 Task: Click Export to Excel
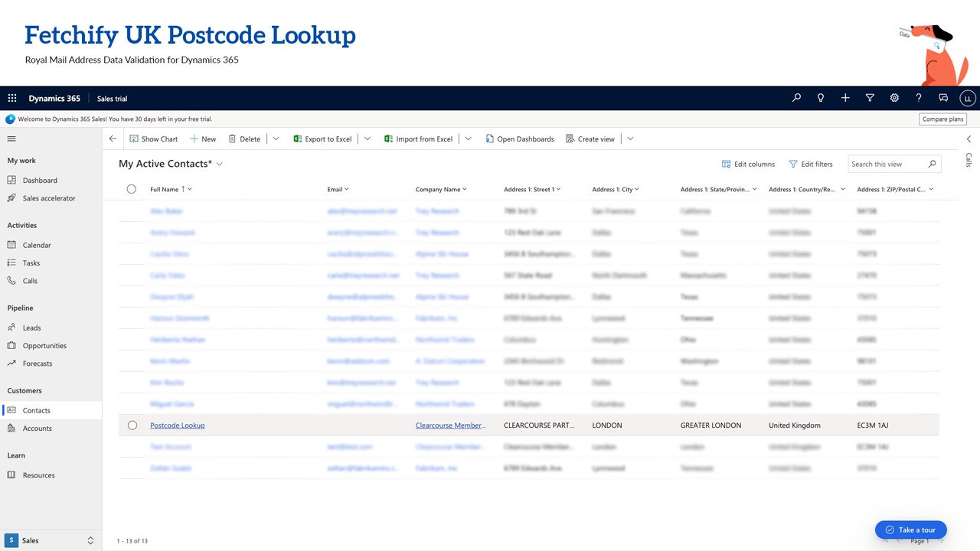322,139
